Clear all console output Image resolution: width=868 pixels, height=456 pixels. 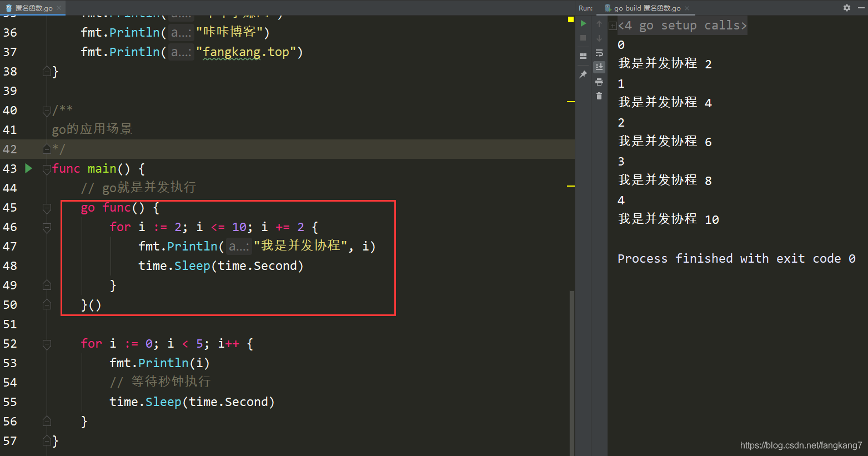(x=599, y=96)
